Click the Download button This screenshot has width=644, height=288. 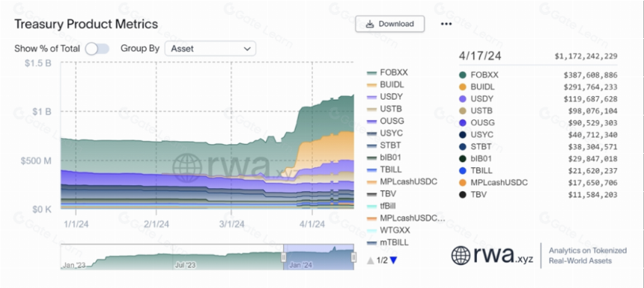click(x=389, y=24)
